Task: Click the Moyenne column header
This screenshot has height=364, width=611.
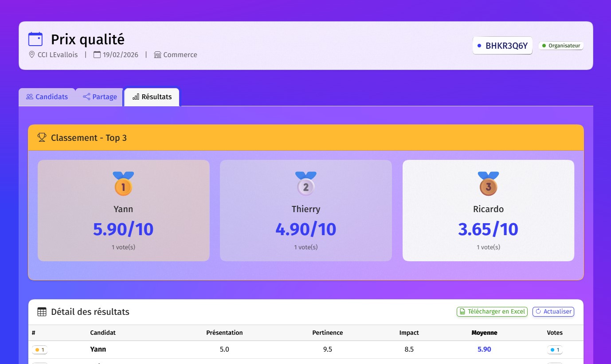Action: [x=484, y=333]
